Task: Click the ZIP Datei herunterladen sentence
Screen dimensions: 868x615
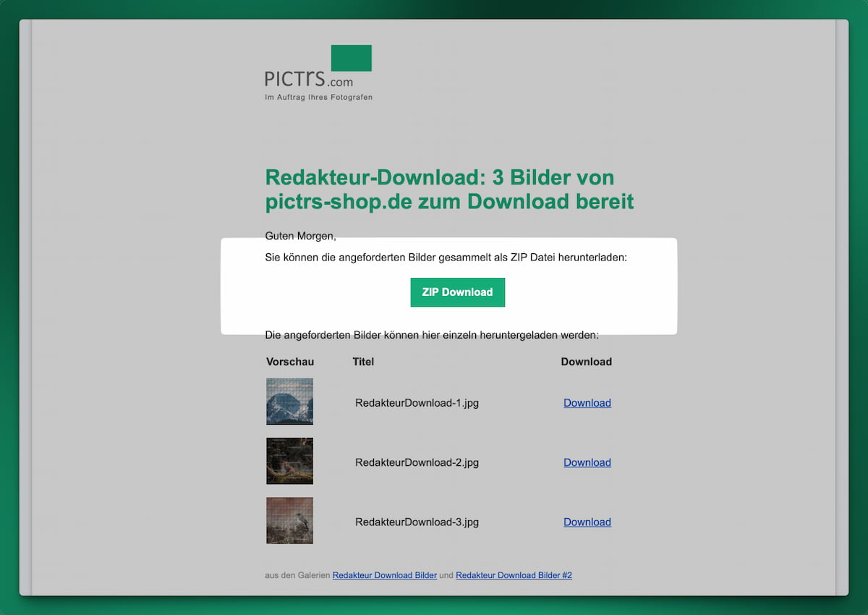Action: pos(446,258)
